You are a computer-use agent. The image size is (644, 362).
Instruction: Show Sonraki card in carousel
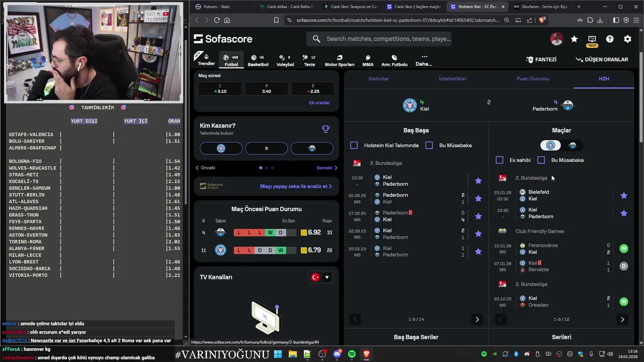click(x=327, y=168)
